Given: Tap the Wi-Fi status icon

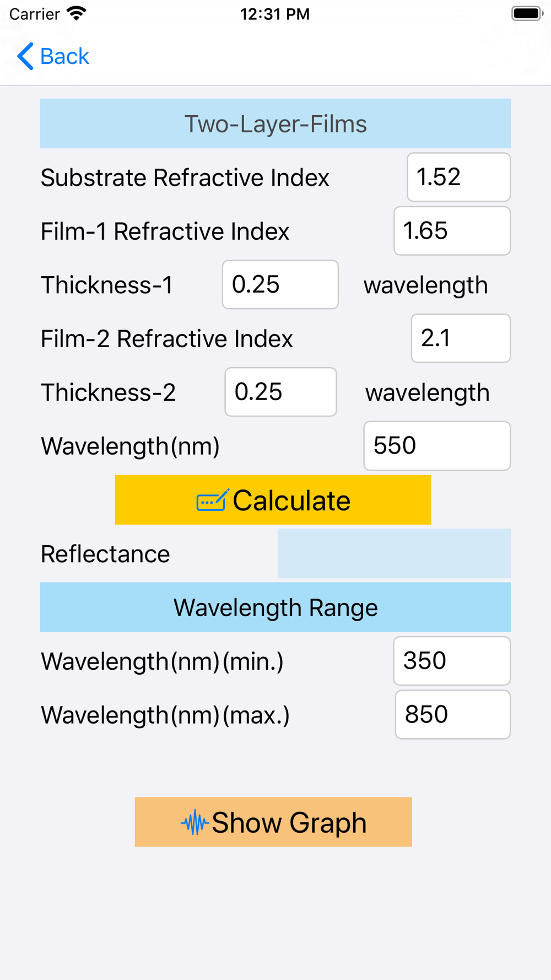Looking at the screenshot, I should (x=77, y=13).
